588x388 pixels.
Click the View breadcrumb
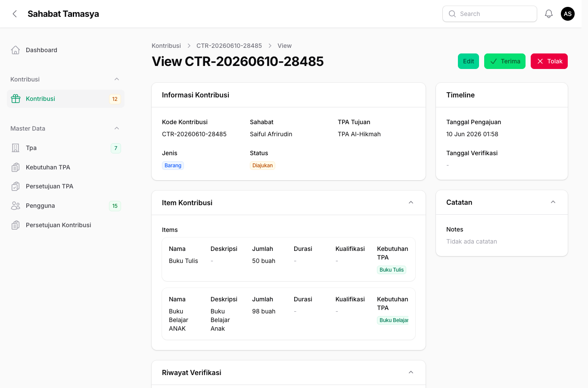[x=284, y=46]
